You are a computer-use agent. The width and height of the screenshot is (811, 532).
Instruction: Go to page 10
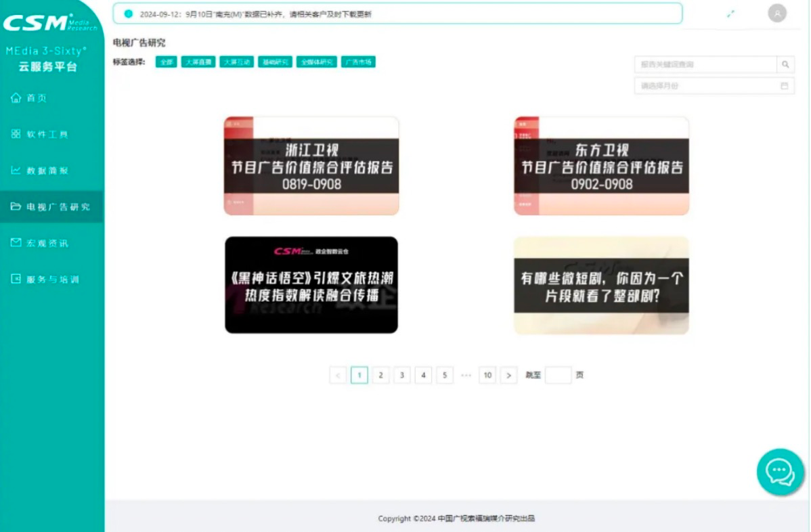(487, 376)
